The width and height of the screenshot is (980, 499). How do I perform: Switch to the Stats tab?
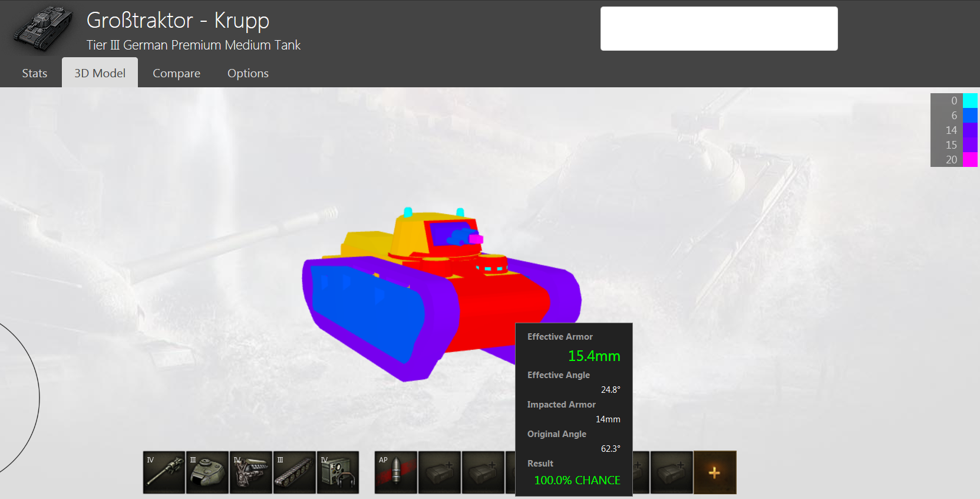pos(34,73)
